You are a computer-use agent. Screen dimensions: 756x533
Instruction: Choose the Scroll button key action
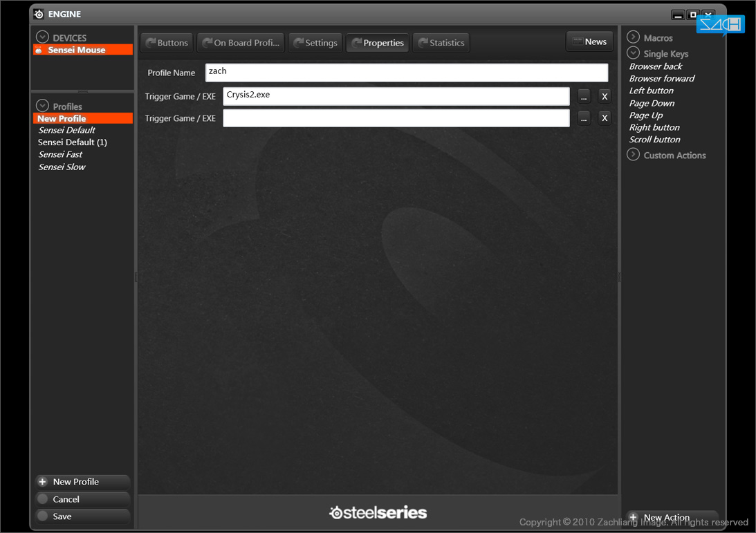coord(654,139)
